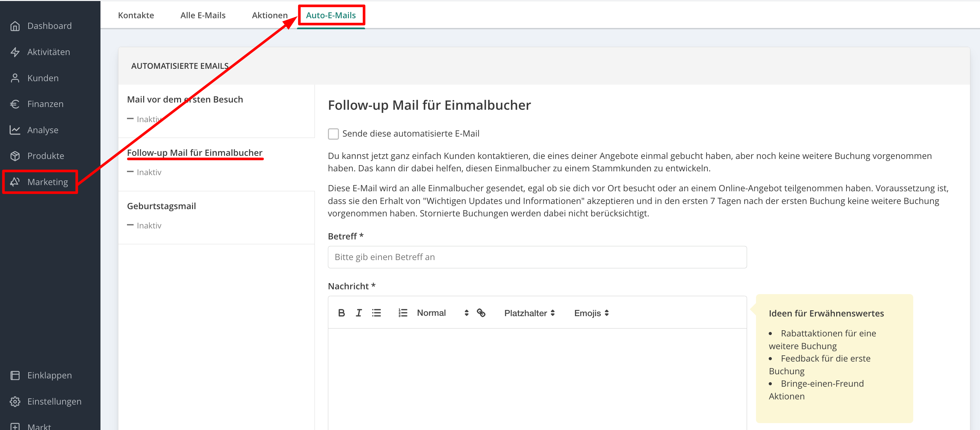Expand the Platzhalter dropdown

pyautogui.click(x=529, y=313)
